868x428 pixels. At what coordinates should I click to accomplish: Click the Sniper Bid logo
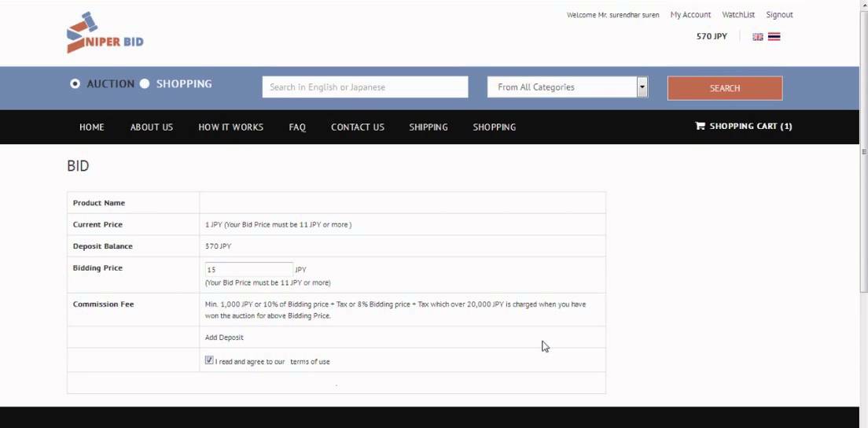click(x=105, y=33)
